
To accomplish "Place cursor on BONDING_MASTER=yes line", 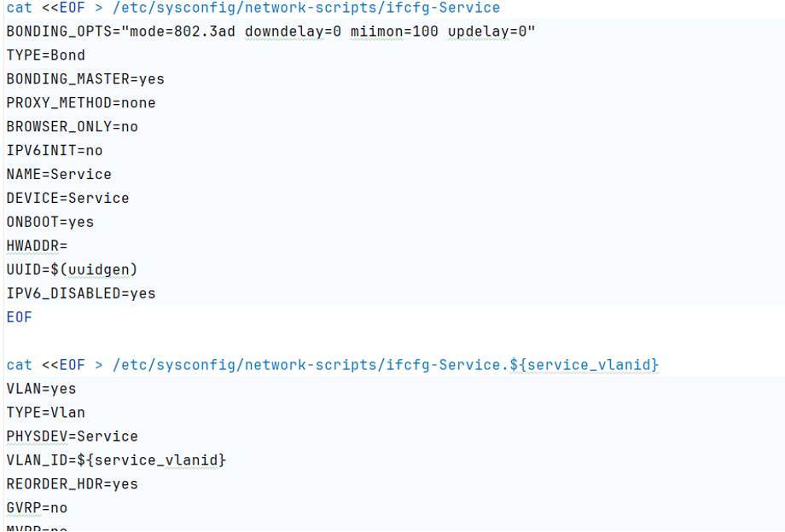I will tap(85, 79).
